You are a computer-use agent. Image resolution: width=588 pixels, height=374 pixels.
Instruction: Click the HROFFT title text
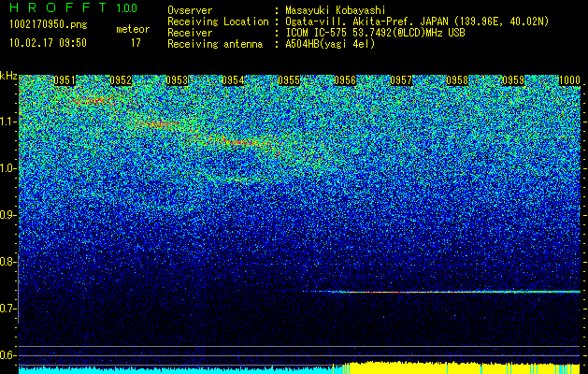click(58, 7)
